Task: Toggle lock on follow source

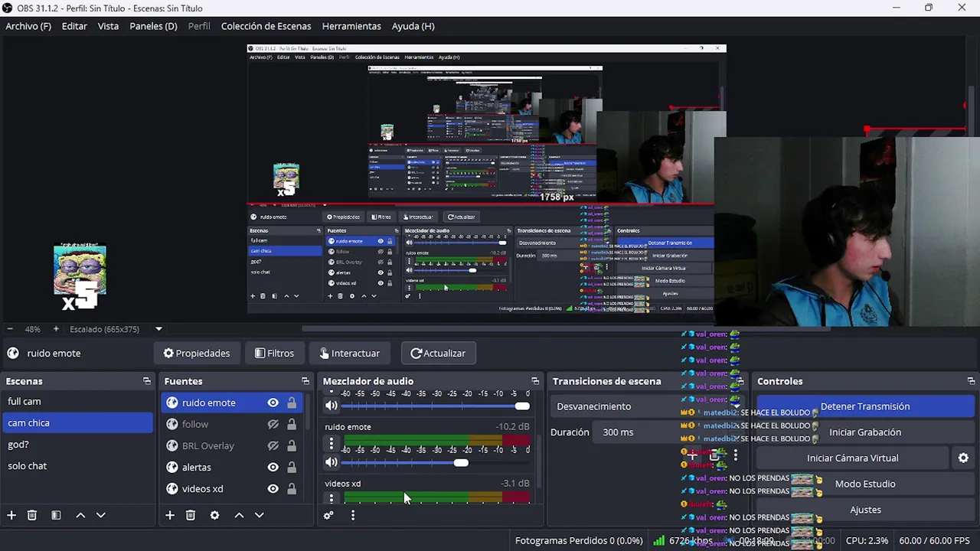Action: point(292,424)
